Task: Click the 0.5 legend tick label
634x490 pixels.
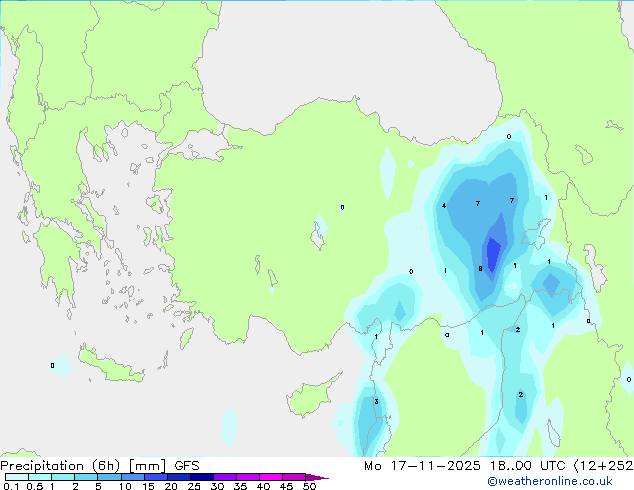Action: (x=34, y=486)
